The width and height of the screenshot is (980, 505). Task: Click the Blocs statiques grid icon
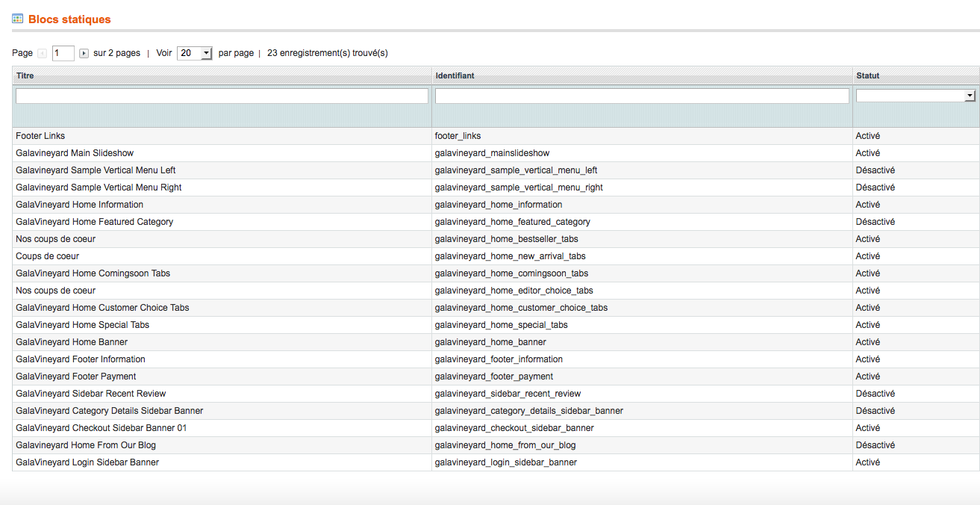tap(17, 19)
